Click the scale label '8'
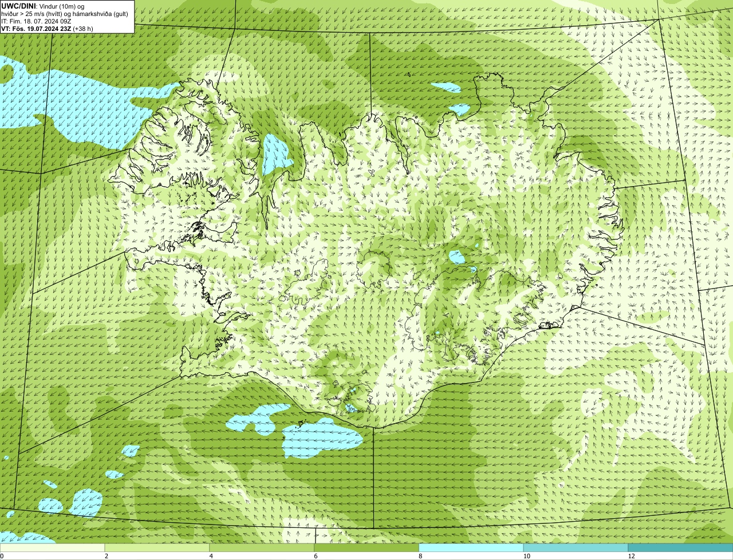Image resolution: width=733 pixels, height=560 pixels. pos(420,556)
